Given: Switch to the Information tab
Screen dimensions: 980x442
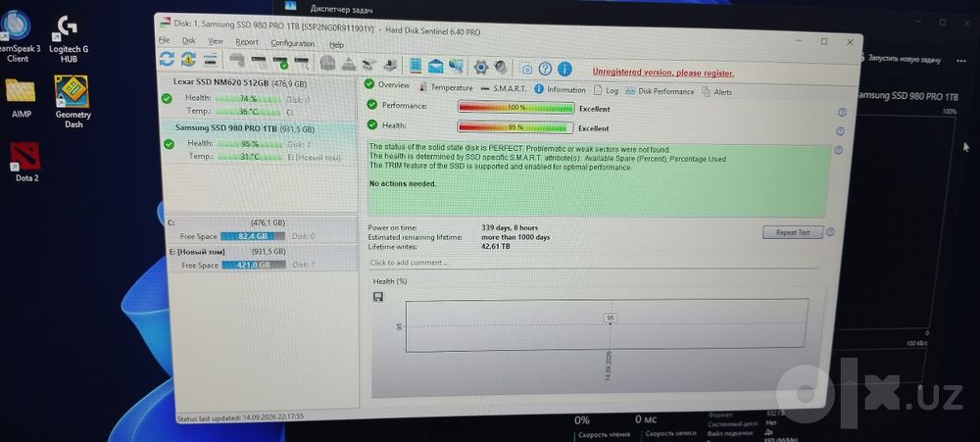Looking at the screenshot, I should [x=560, y=90].
